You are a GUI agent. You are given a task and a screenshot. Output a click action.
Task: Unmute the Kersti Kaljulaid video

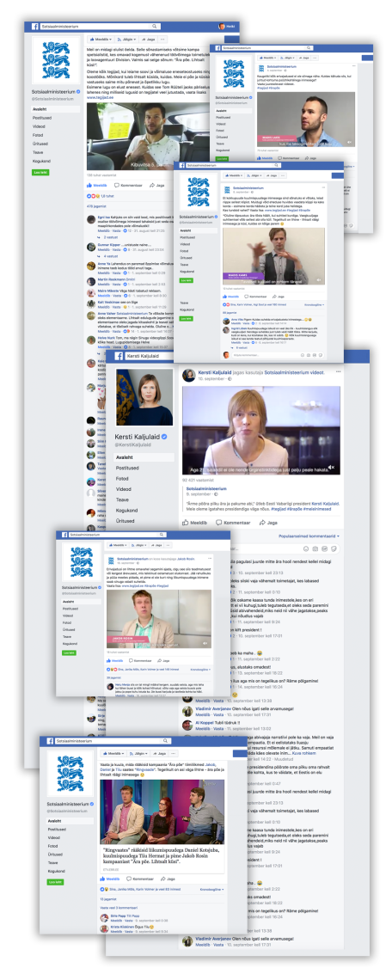(332, 468)
